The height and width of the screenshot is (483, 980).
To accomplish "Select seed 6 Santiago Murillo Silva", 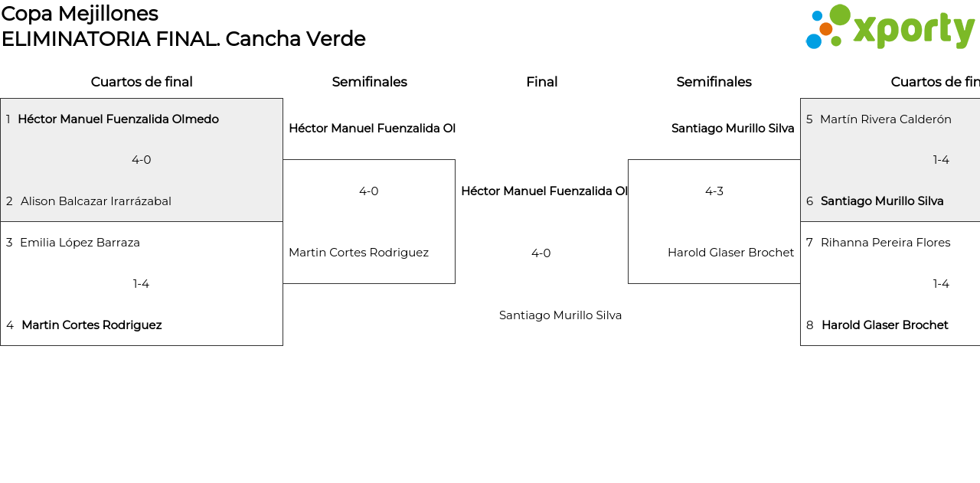I will (882, 201).
